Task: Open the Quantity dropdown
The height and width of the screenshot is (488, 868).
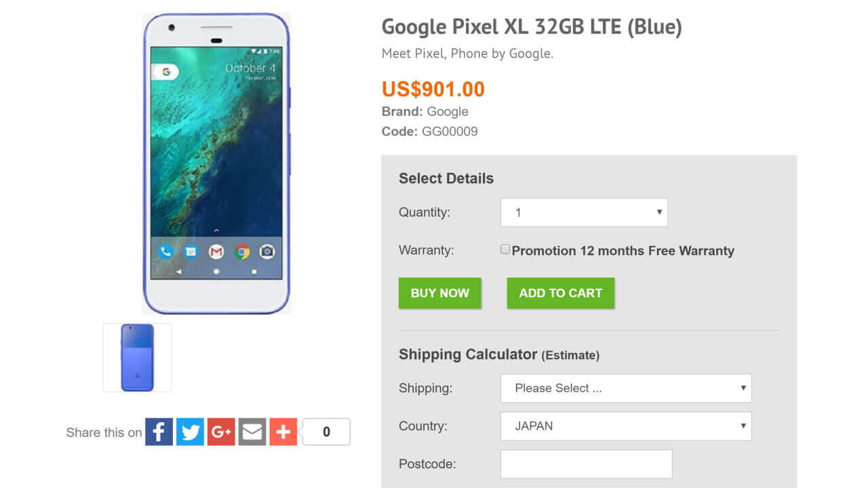Action: point(583,212)
